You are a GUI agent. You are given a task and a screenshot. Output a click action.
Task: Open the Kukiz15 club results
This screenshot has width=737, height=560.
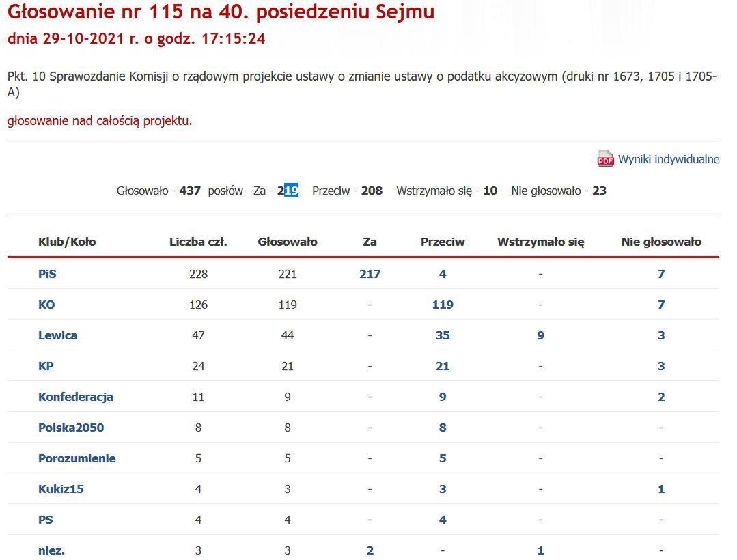[61, 489]
